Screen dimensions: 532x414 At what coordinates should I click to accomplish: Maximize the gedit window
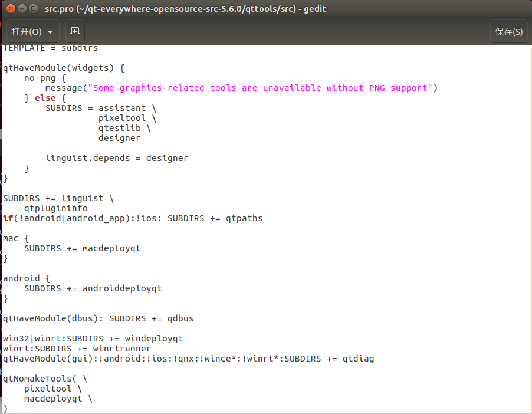pos(33,8)
